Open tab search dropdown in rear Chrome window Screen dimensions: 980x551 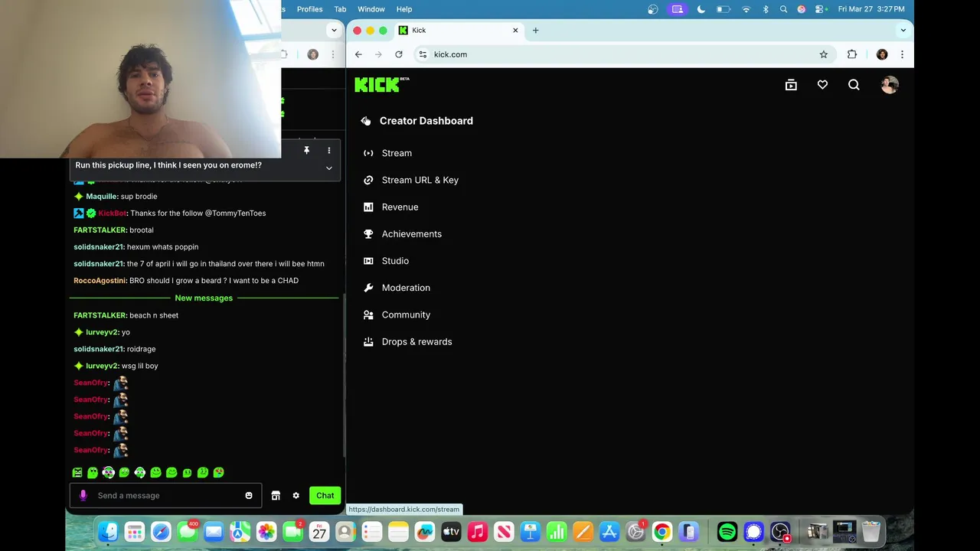click(334, 31)
